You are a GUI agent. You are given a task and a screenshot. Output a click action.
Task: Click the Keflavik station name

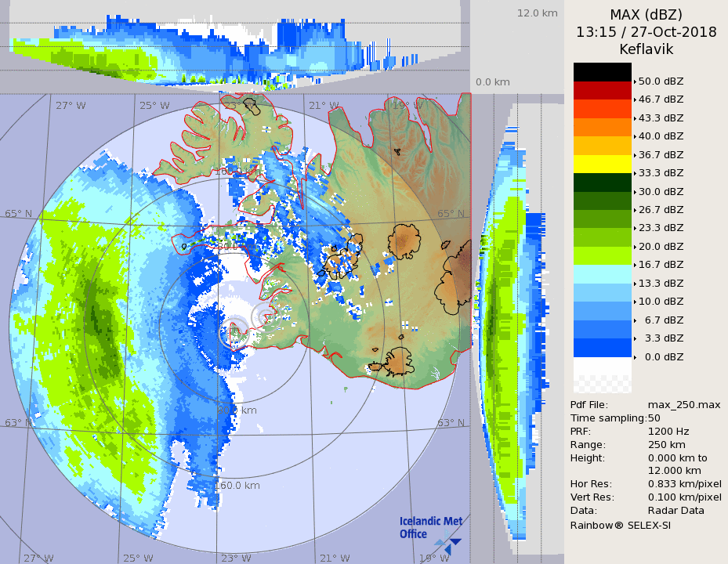pyautogui.click(x=646, y=49)
